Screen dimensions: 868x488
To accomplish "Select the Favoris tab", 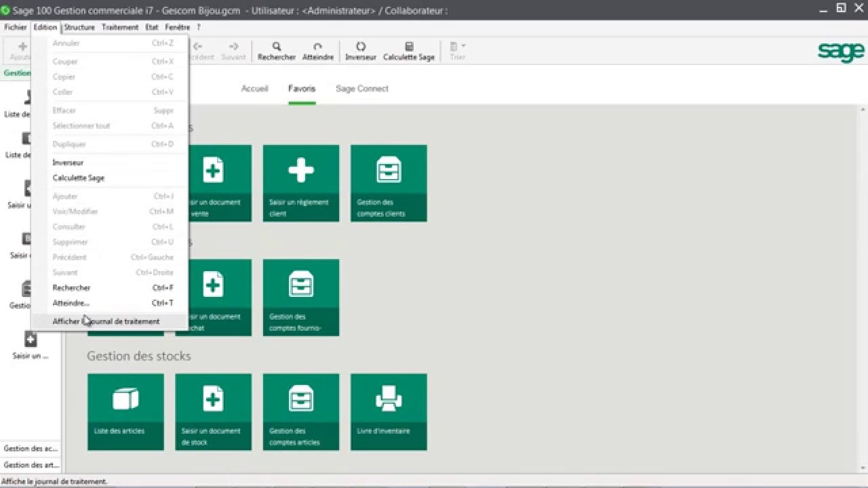I will tap(302, 89).
